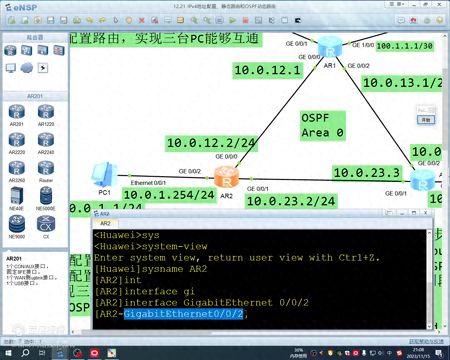Image resolution: width=450 pixels, height=360 pixels.
Task: Stop devices using the red square icon
Action: pyautogui.click(x=246, y=20)
